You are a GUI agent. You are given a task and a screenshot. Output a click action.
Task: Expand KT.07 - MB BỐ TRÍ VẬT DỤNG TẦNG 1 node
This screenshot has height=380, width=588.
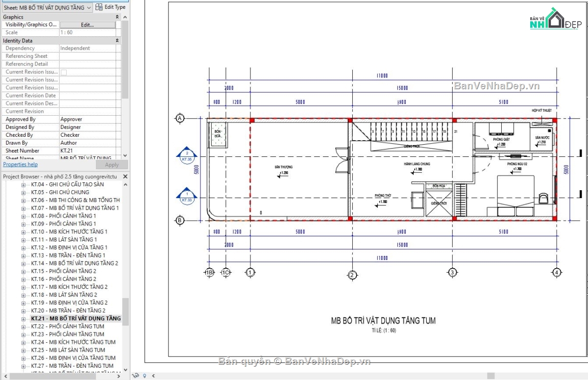(x=24, y=208)
